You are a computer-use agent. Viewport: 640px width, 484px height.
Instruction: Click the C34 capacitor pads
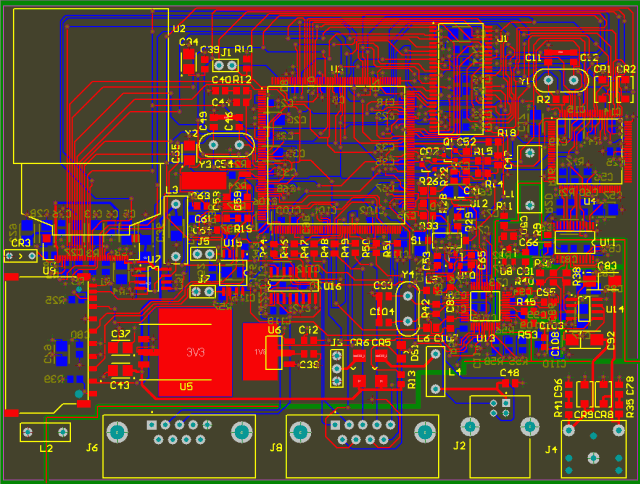pyautogui.click(x=189, y=61)
